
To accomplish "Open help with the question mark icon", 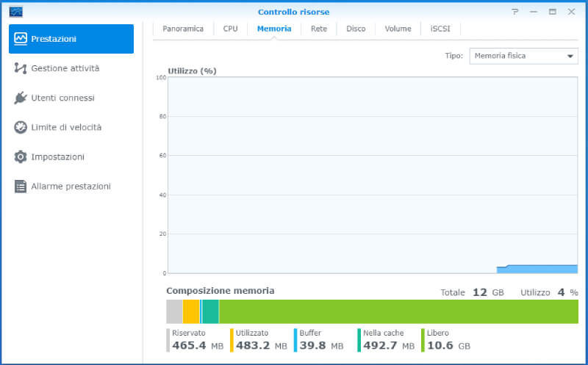I will tap(515, 12).
